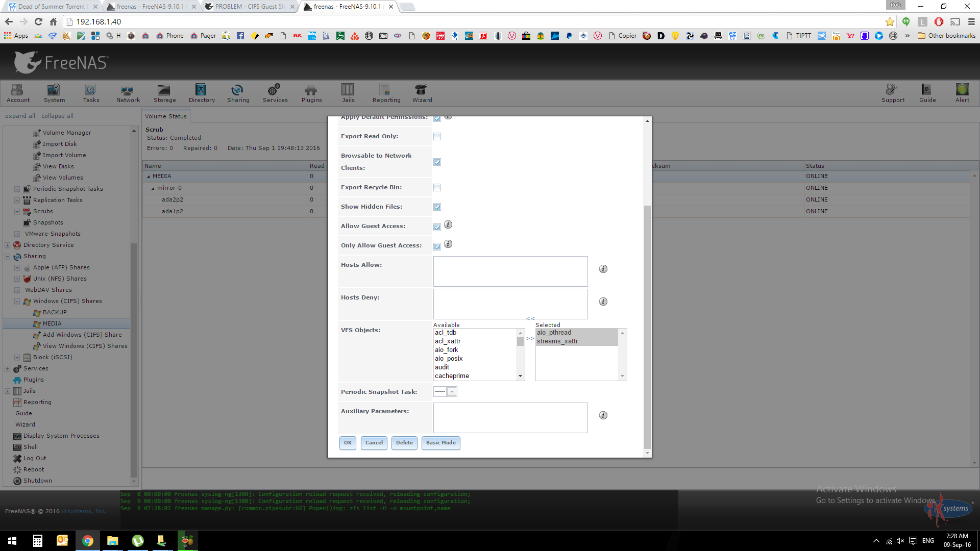980x551 pixels.
Task: Toggle Show Hidden Files checkbox
Action: coord(437,207)
